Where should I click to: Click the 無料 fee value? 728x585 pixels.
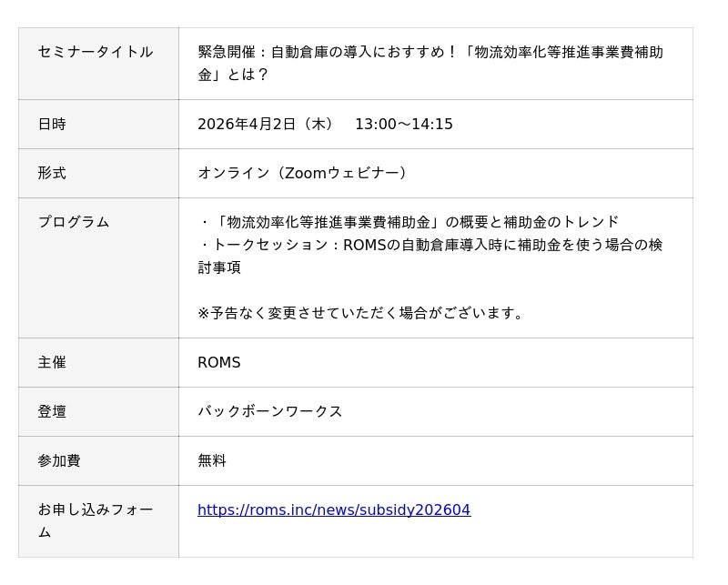pyautogui.click(x=212, y=460)
